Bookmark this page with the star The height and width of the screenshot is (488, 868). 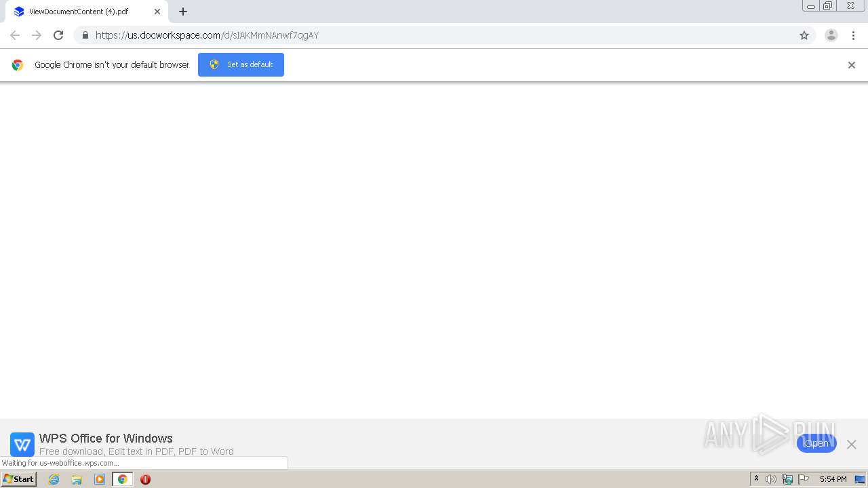(804, 35)
